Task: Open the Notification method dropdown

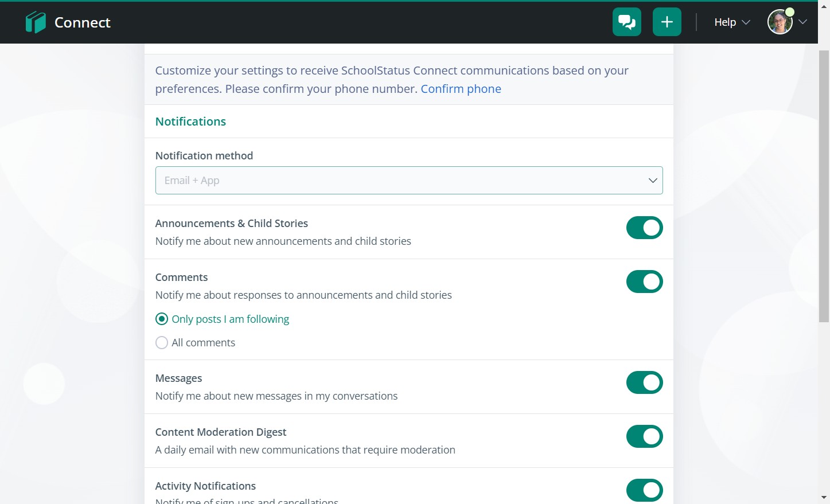Action: click(x=408, y=181)
